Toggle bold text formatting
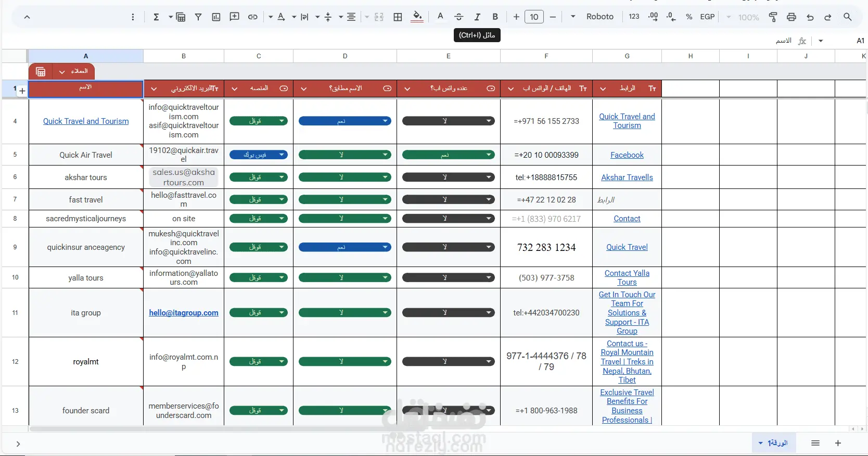The image size is (868, 456). coord(495,17)
